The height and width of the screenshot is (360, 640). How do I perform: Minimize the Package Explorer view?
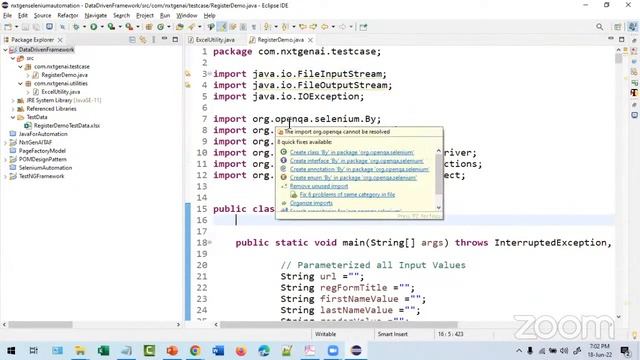[164, 39]
